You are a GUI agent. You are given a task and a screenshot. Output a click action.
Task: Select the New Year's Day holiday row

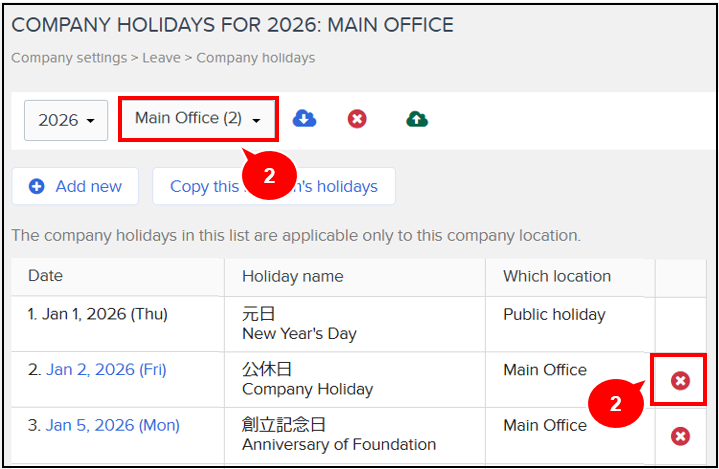(359, 324)
